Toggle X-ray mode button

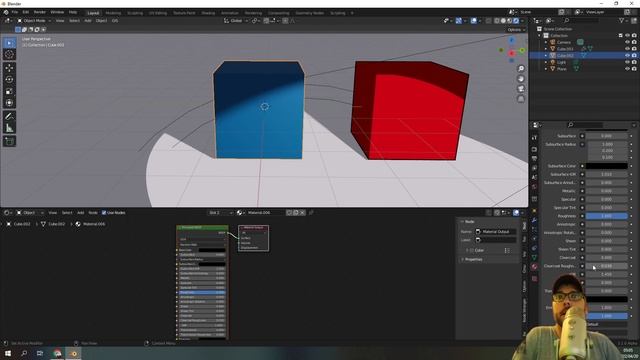489,20
